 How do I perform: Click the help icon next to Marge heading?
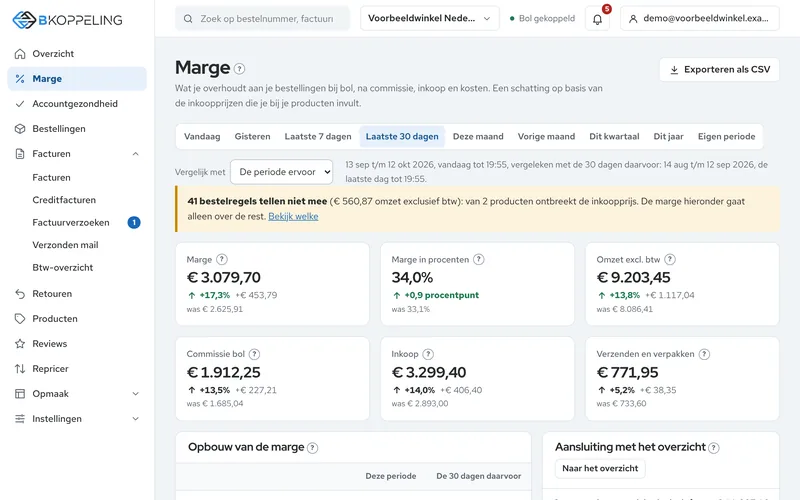click(x=239, y=68)
